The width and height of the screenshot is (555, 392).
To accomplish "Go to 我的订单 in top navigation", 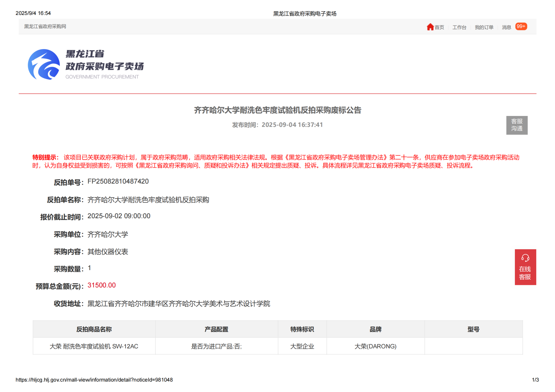I will pyautogui.click(x=484, y=27).
